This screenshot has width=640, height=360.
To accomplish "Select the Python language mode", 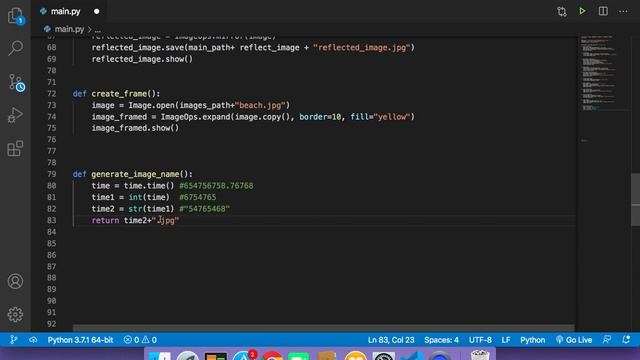I will pyautogui.click(x=532, y=340).
